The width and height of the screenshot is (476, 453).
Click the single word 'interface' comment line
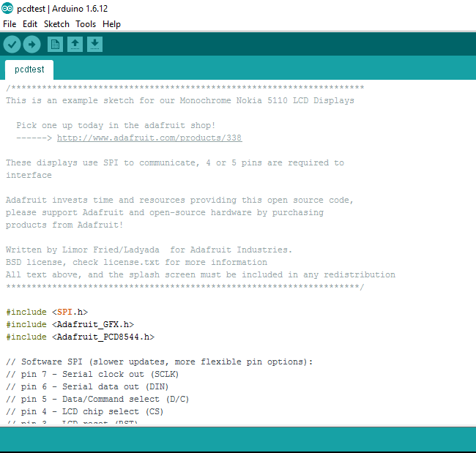(x=29, y=175)
